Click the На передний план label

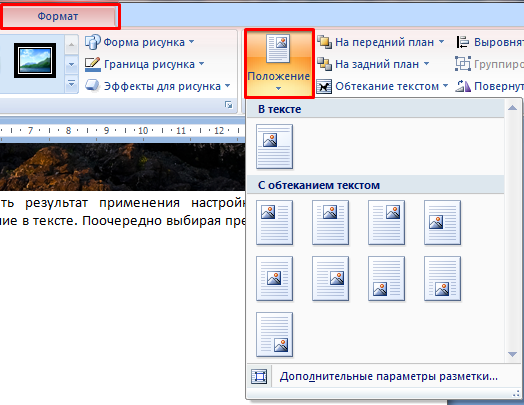tap(384, 42)
